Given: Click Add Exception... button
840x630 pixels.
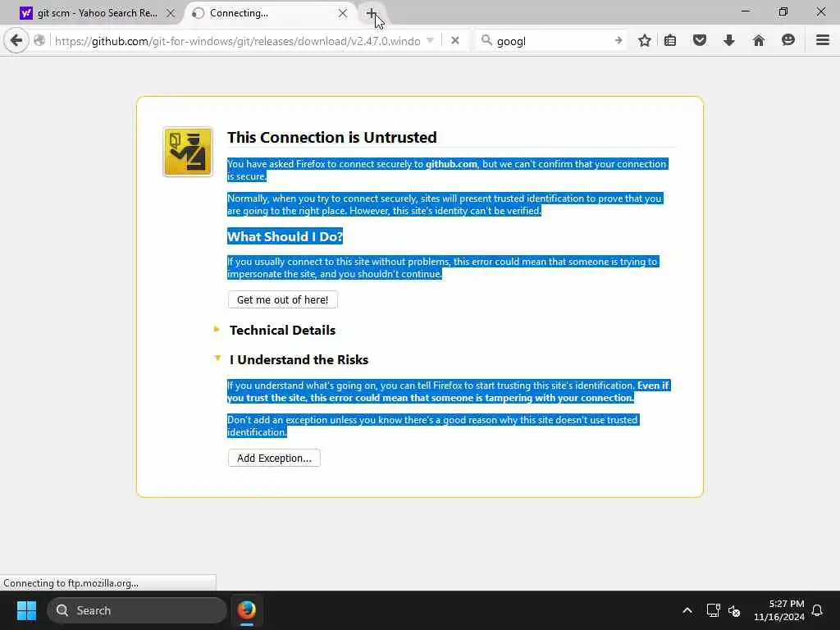Looking at the screenshot, I should pyautogui.click(x=274, y=458).
